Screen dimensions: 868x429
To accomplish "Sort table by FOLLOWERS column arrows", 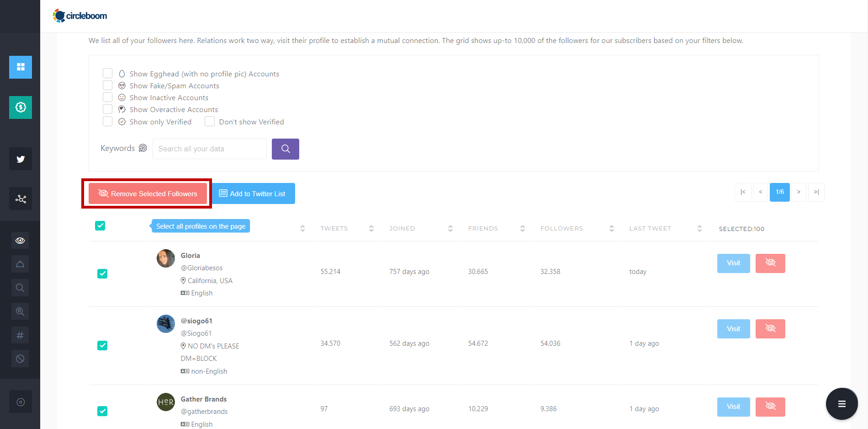I will coord(611,228).
